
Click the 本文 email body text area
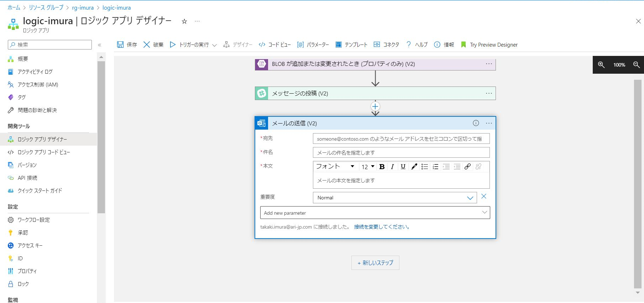401,181
